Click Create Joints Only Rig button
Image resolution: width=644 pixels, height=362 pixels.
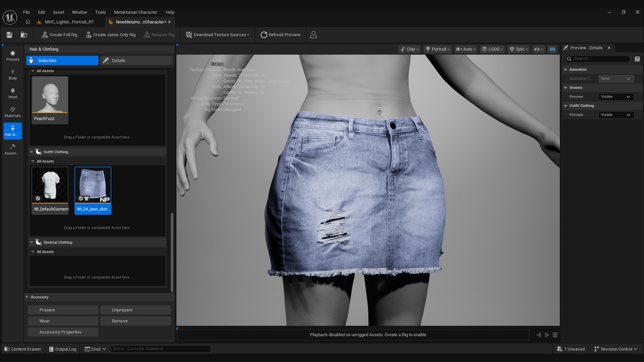(x=110, y=35)
